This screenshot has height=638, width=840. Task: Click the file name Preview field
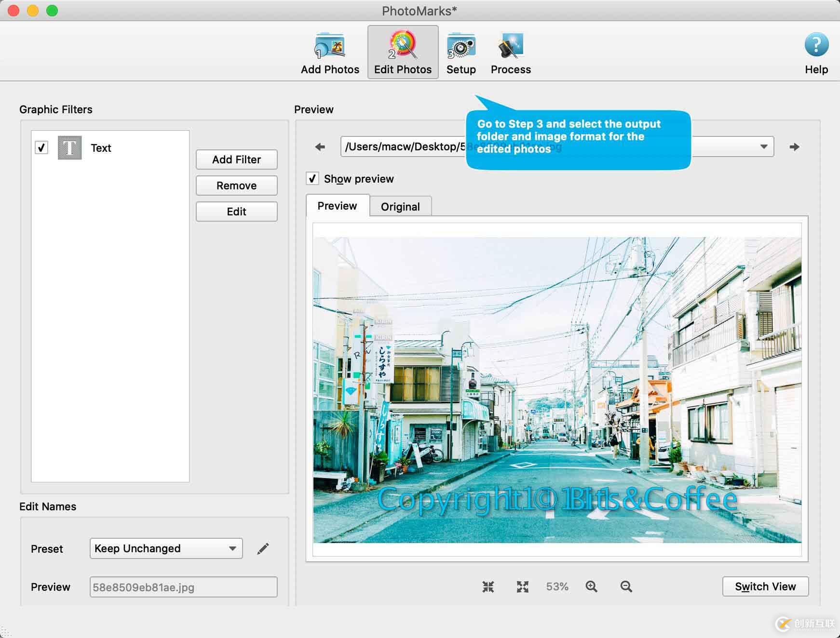[183, 587]
